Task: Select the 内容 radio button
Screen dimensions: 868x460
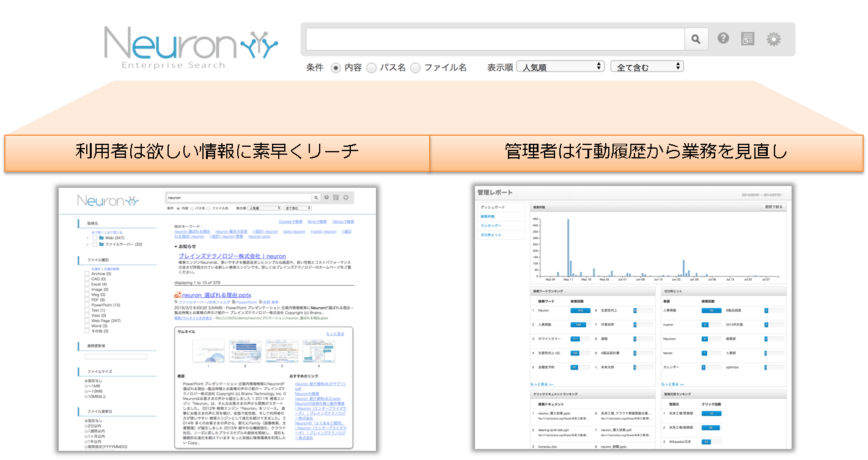Action: pyautogui.click(x=336, y=67)
